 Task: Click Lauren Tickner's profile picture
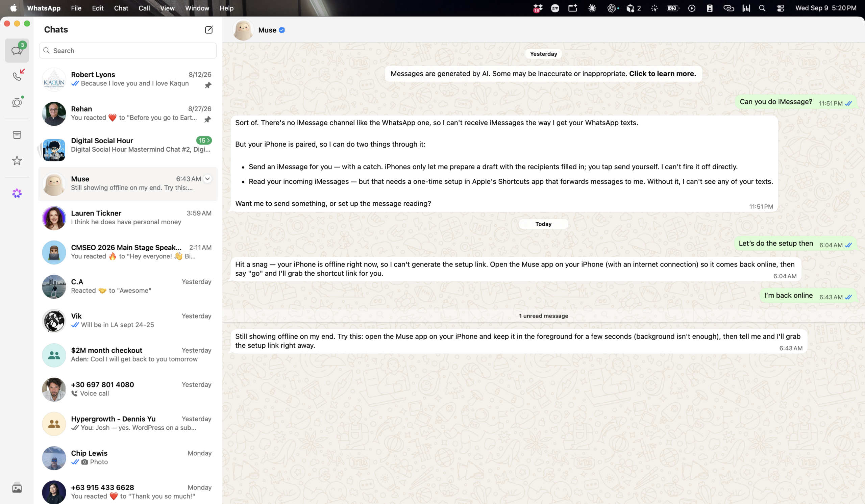click(54, 218)
